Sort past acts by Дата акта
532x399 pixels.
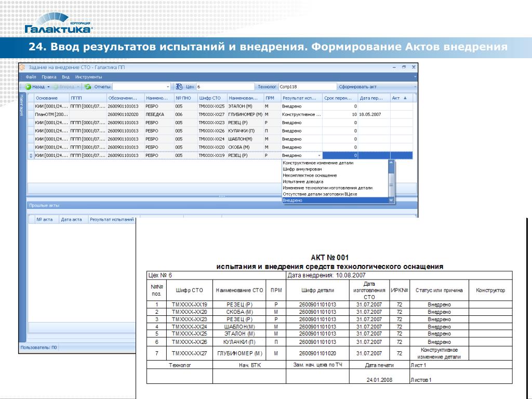pos(73,220)
